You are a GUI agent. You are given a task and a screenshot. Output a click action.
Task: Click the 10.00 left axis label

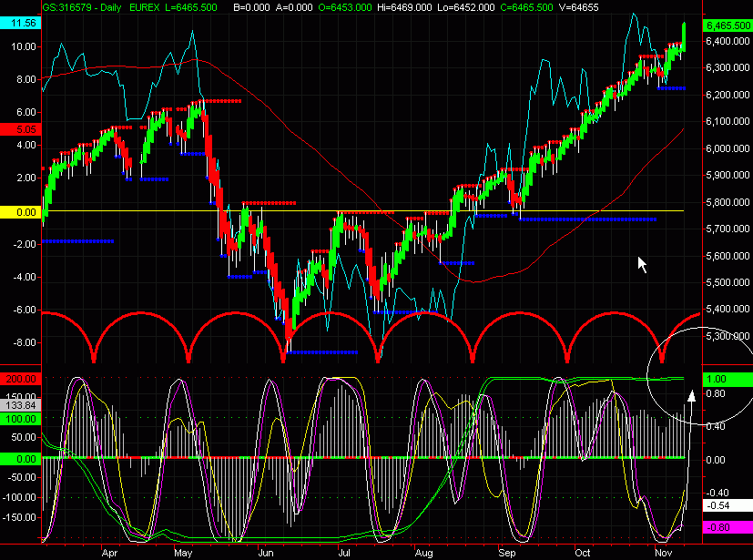coord(24,46)
